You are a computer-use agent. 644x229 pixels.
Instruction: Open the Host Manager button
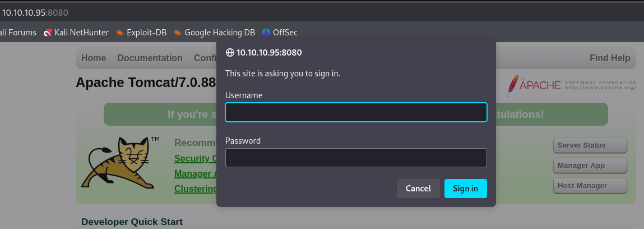pos(590,185)
